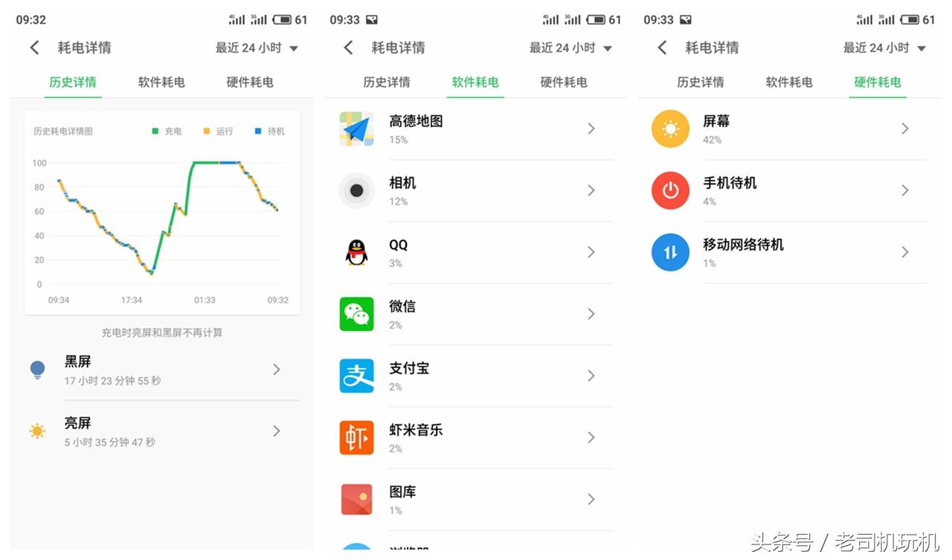The image size is (952, 560).
Task: Open the 支付宝 2% entry
Action: coord(475,376)
